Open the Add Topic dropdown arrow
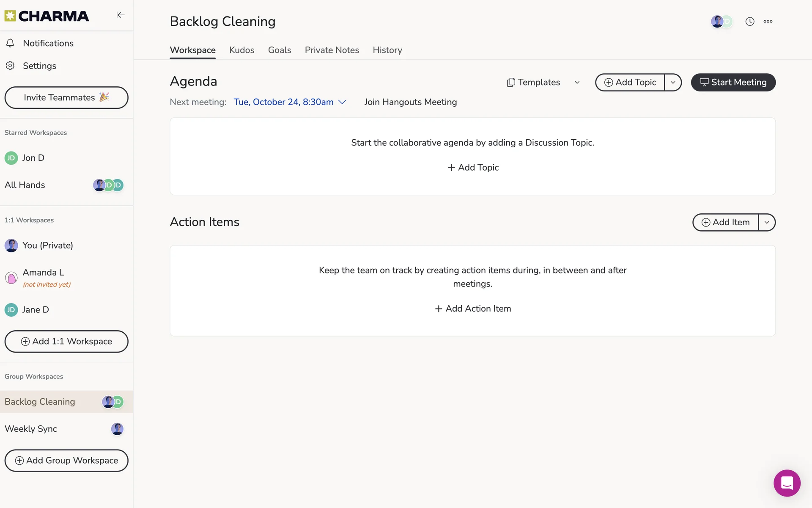The height and width of the screenshot is (508, 812). click(x=673, y=83)
